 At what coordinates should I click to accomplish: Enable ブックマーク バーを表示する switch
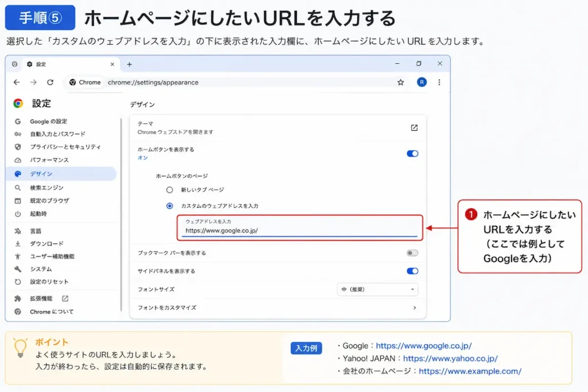click(x=412, y=253)
